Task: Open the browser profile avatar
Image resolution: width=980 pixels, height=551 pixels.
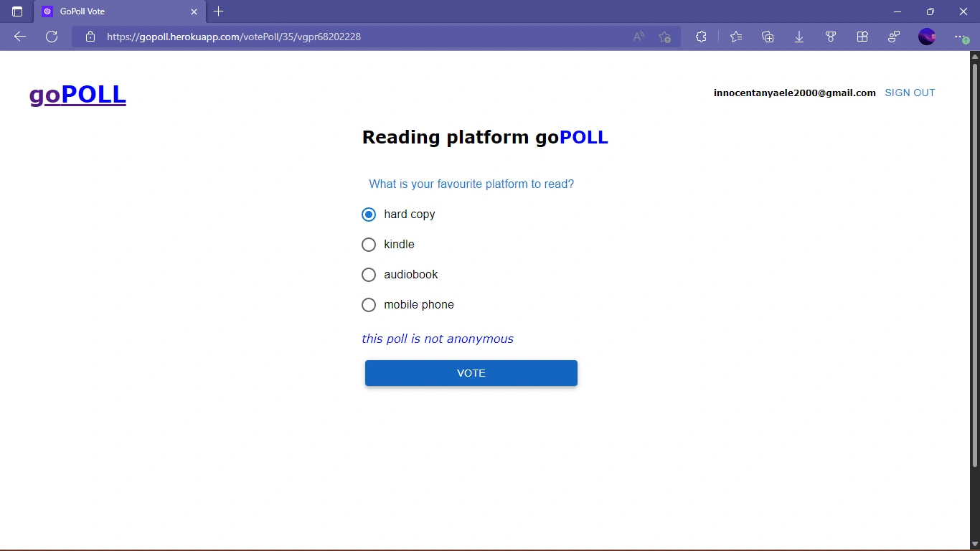Action: tap(927, 37)
